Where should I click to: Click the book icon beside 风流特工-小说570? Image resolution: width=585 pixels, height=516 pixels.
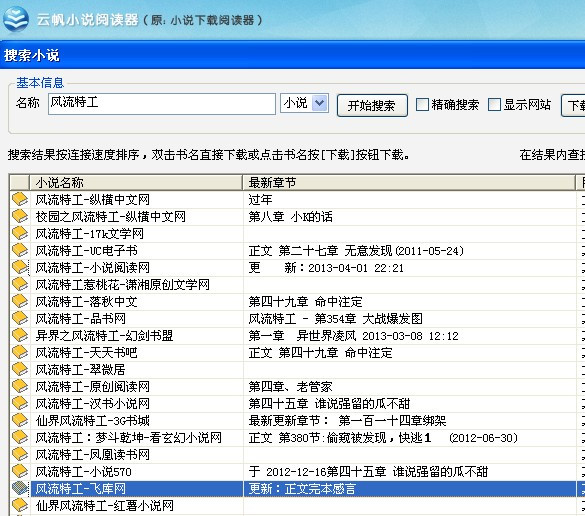tap(20, 471)
